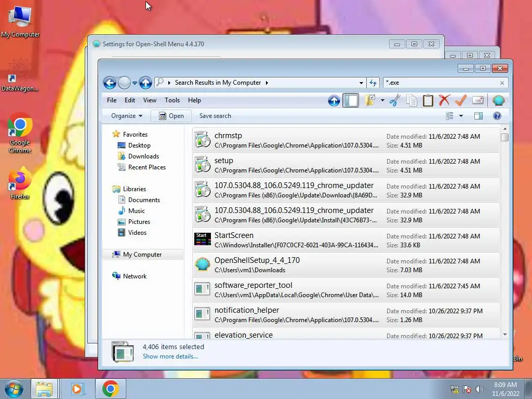Go up one level with address bar Up arrow

145,83
